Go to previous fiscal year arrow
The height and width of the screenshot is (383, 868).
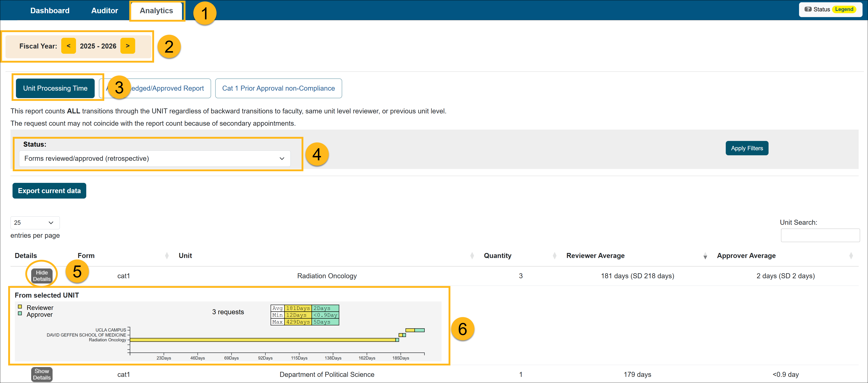point(69,46)
